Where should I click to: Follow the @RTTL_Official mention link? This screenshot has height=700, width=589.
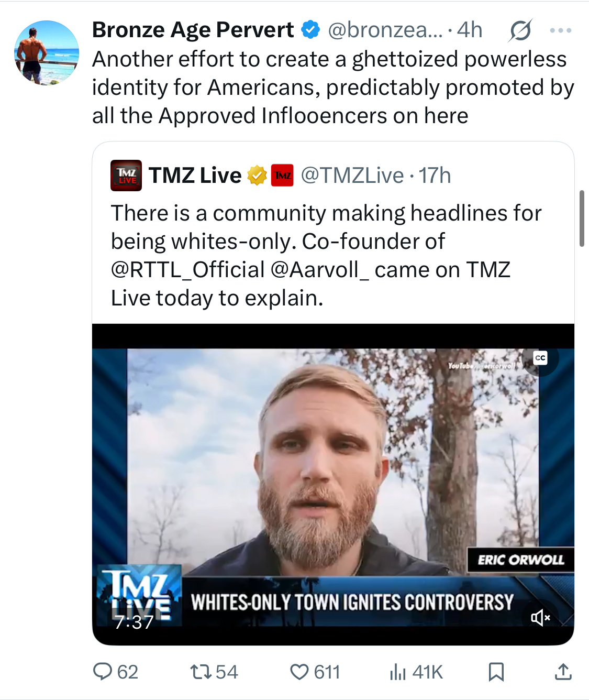click(188, 270)
